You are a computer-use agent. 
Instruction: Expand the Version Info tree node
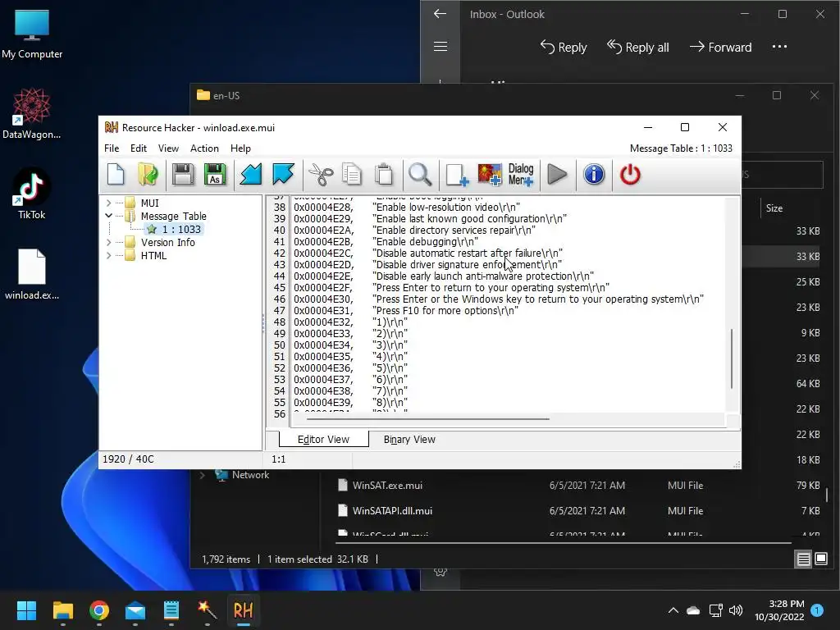click(109, 242)
